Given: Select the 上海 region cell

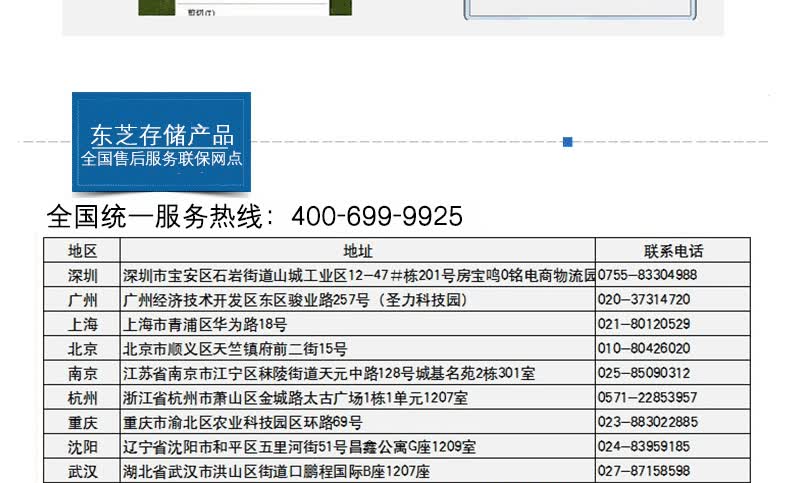Looking at the screenshot, I should tap(82, 324).
